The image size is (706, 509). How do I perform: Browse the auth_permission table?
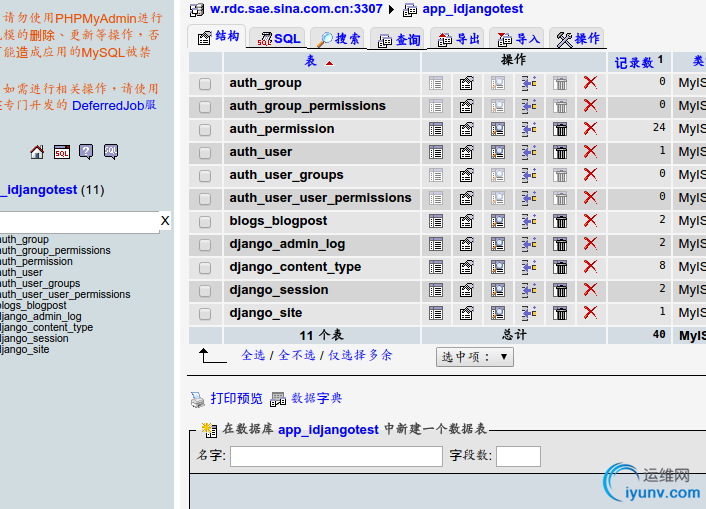tap(436, 129)
